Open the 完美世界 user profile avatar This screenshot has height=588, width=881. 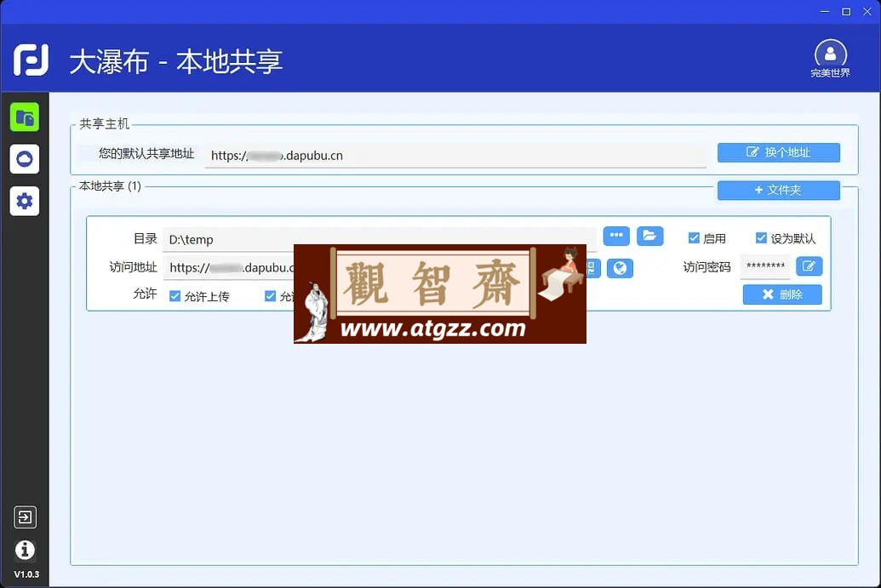(831, 58)
